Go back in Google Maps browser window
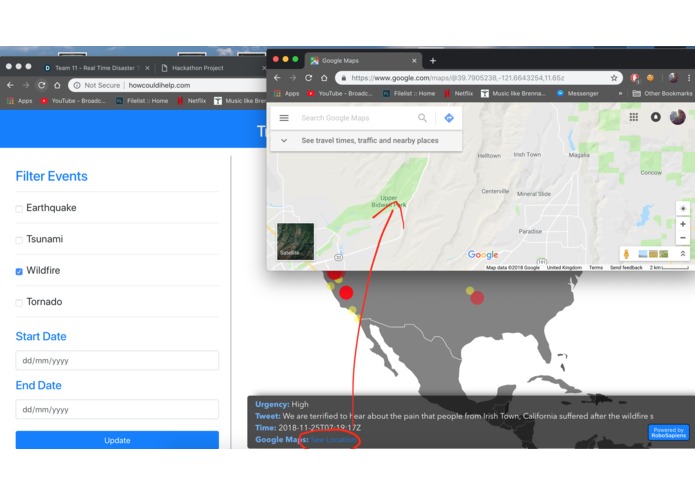 (x=277, y=78)
